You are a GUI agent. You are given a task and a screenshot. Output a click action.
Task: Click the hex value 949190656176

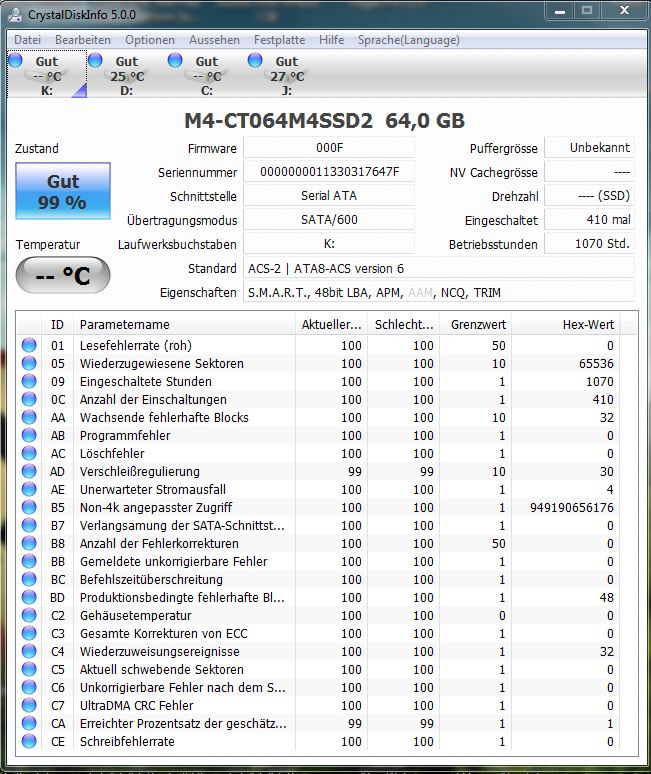(x=572, y=507)
